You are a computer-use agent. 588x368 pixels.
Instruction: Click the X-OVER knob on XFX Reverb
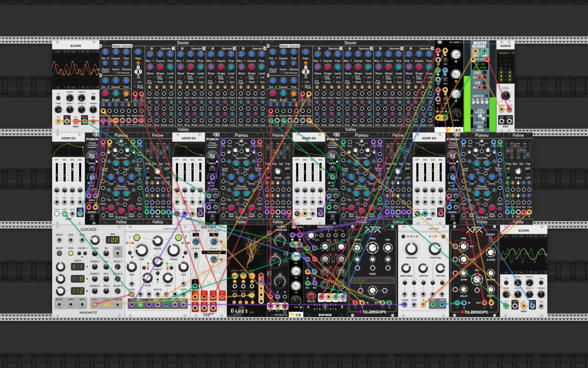[x=490, y=252]
